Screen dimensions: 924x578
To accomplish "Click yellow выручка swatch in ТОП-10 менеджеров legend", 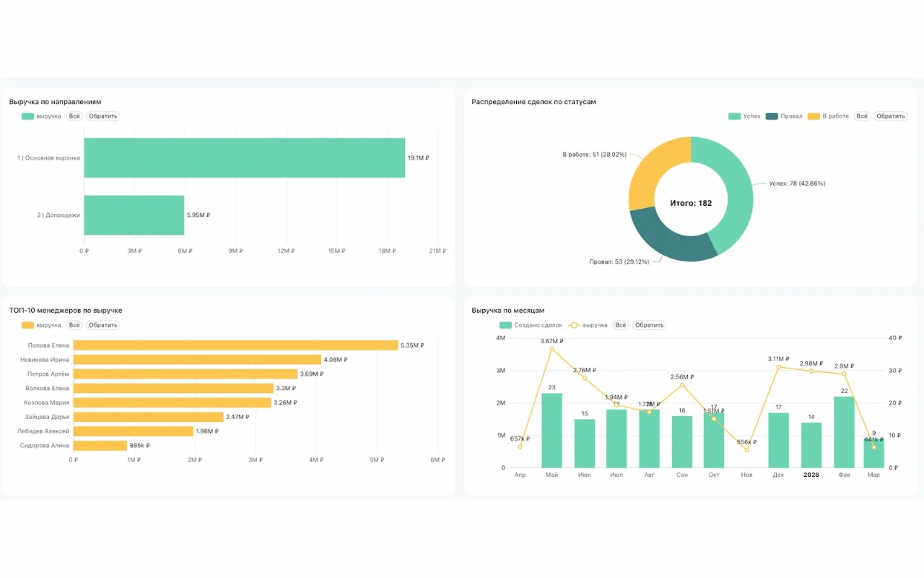I will coord(28,325).
